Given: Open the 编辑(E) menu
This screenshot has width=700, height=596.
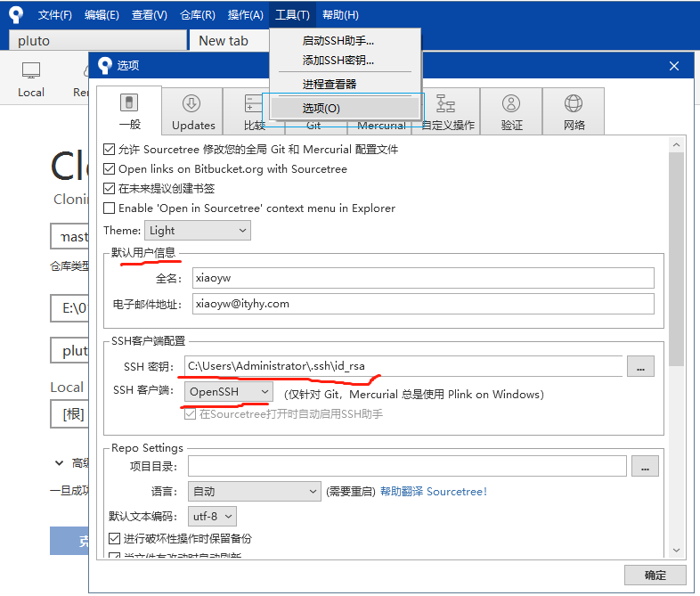Looking at the screenshot, I should (102, 15).
